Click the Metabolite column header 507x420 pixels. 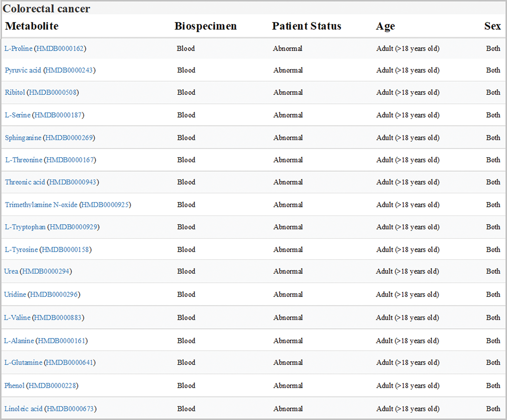(x=32, y=26)
